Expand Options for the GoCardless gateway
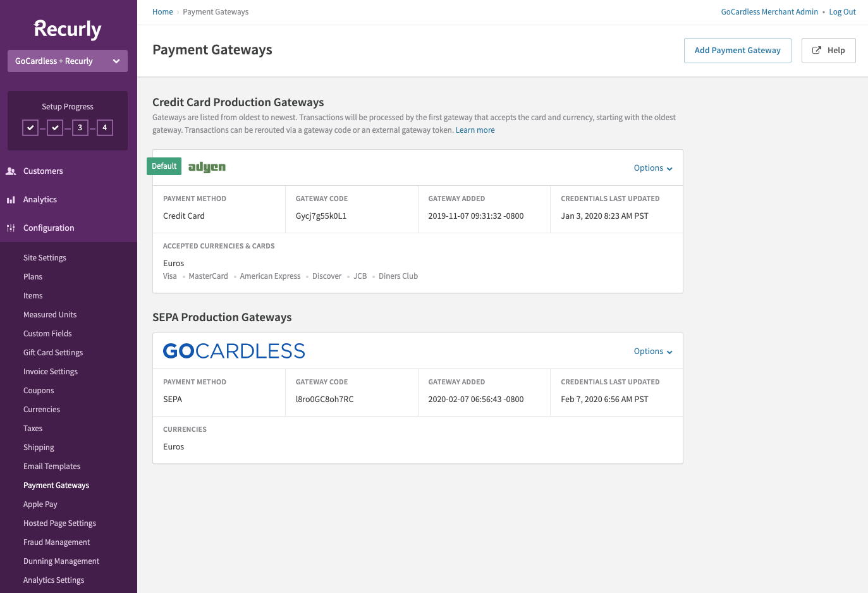This screenshot has height=593, width=868. pos(653,352)
